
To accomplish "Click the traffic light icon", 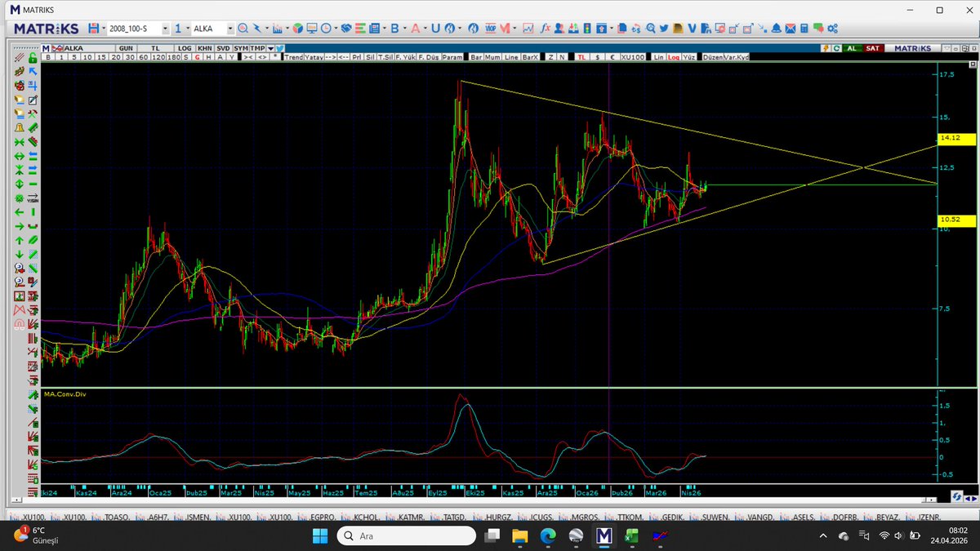I will (x=586, y=29).
